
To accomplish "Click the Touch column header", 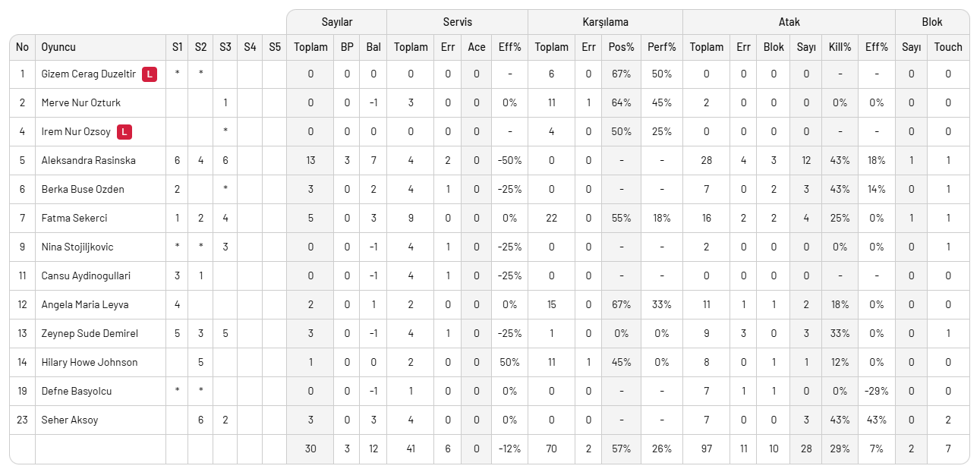I will tap(948, 47).
